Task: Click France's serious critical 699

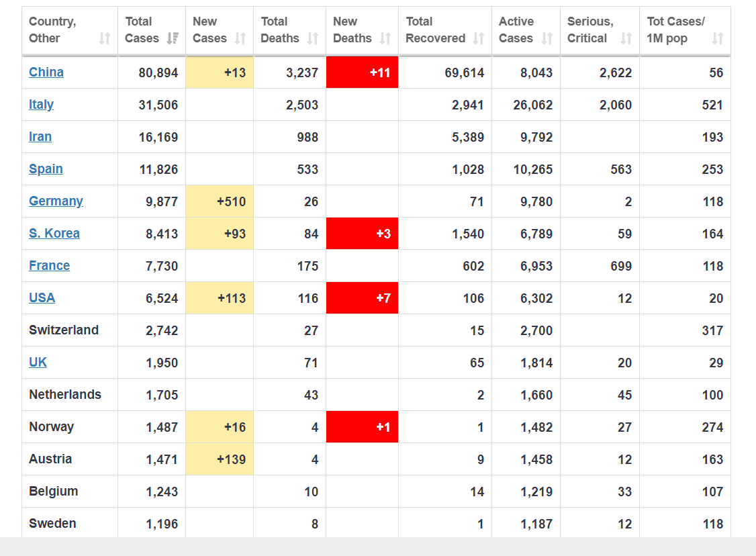Action: tap(621, 266)
